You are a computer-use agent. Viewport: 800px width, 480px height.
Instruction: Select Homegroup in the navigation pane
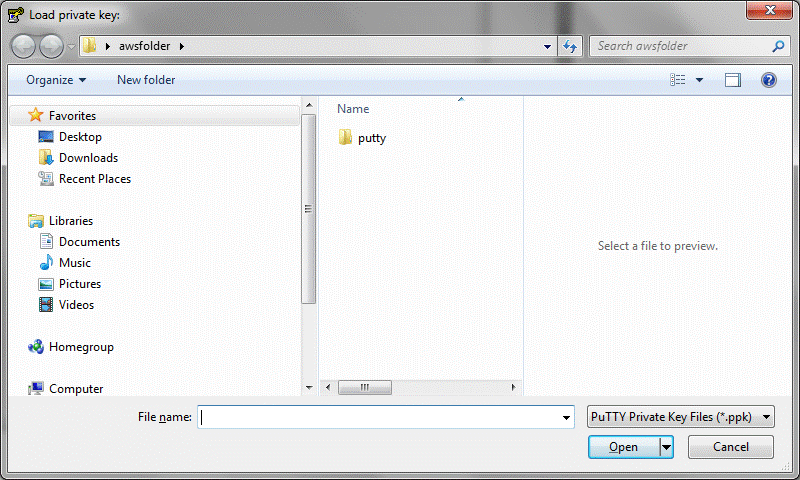click(x=81, y=347)
